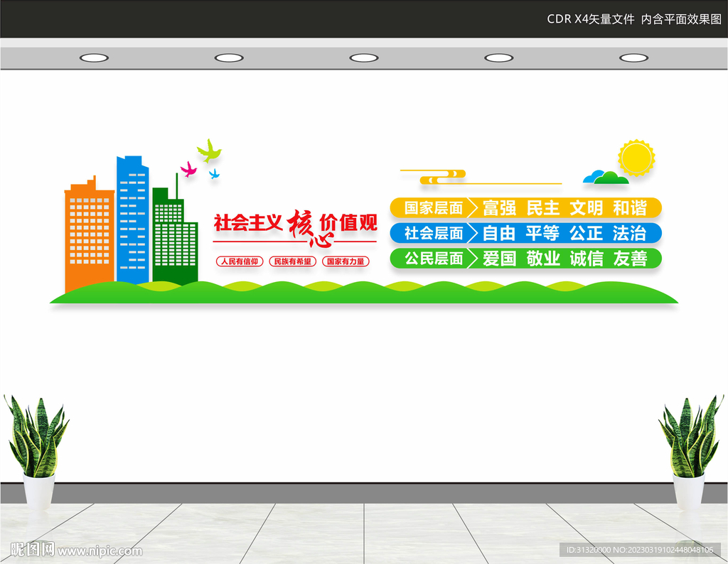Click the red 价值观 title text
Viewport: 728px width, 564px height.
coord(348,223)
